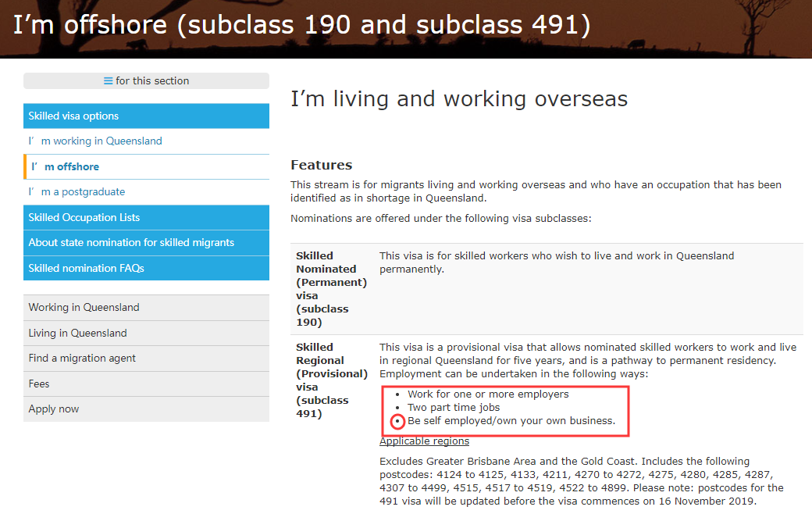Viewport: 812px width, 521px height.
Task: Click the banner title about subclass 190 and 491
Action: [301, 25]
